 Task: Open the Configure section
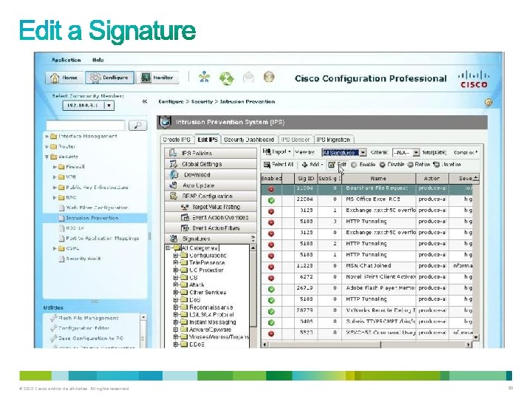click(x=109, y=78)
